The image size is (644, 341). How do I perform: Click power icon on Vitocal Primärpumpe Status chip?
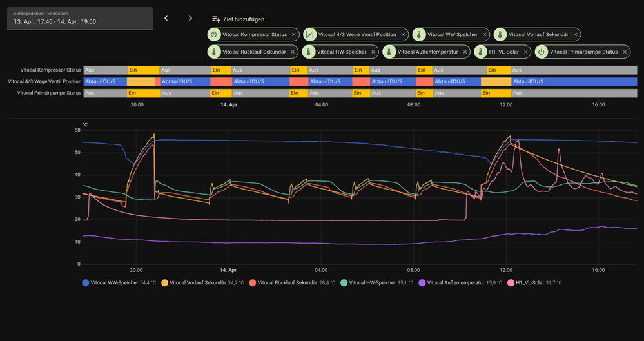542,52
